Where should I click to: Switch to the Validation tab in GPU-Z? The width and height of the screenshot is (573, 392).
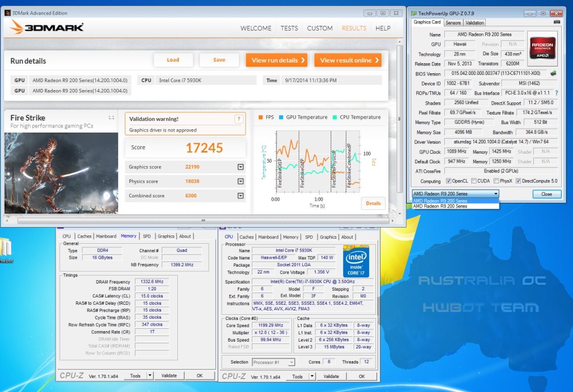(475, 23)
